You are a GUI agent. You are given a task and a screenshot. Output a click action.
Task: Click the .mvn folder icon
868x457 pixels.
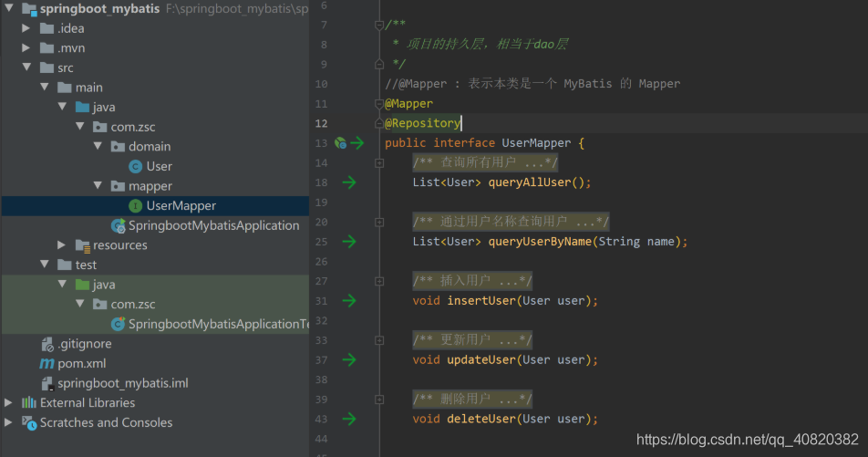[x=47, y=48]
